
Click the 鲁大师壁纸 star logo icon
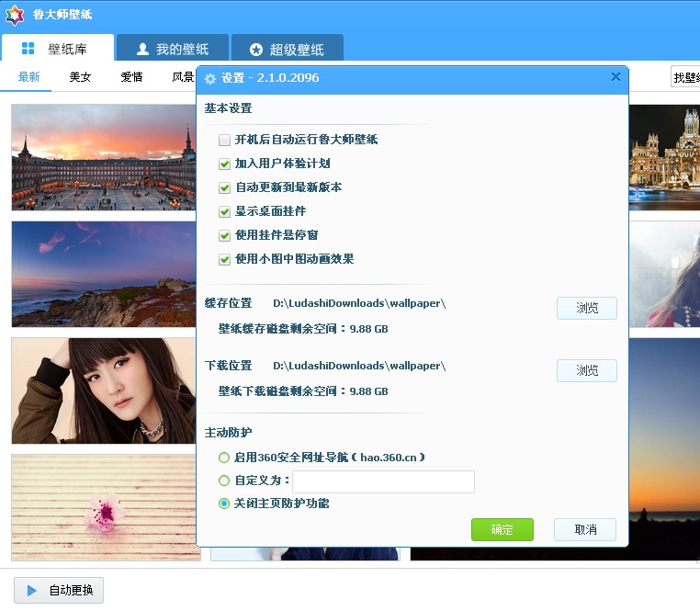[16, 15]
